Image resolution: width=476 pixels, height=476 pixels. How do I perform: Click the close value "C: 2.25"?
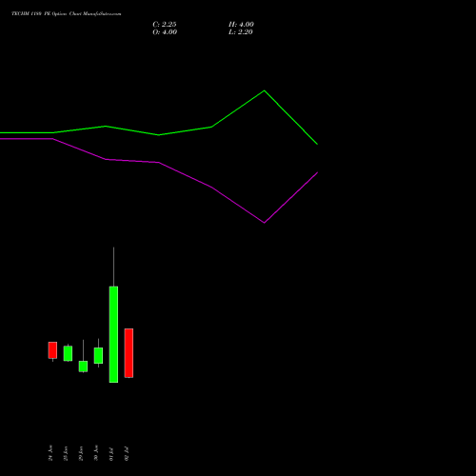(x=165, y=25)
